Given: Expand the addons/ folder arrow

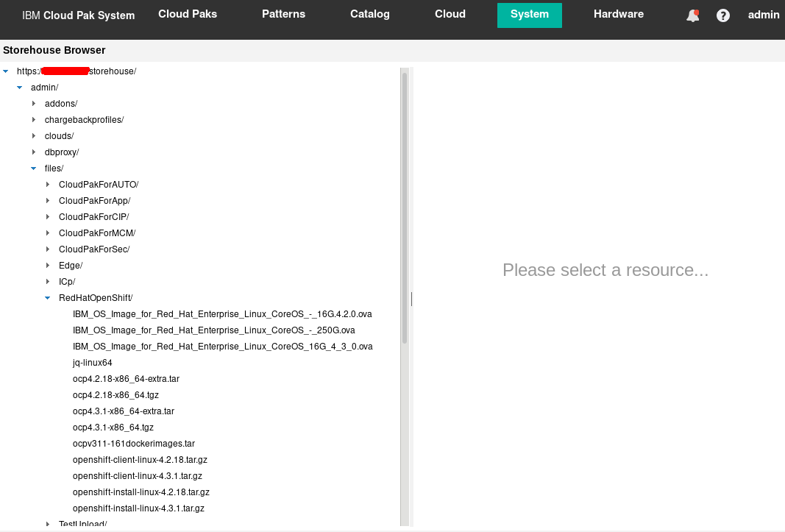Looking at the screenshot, I should coord(34,104).
